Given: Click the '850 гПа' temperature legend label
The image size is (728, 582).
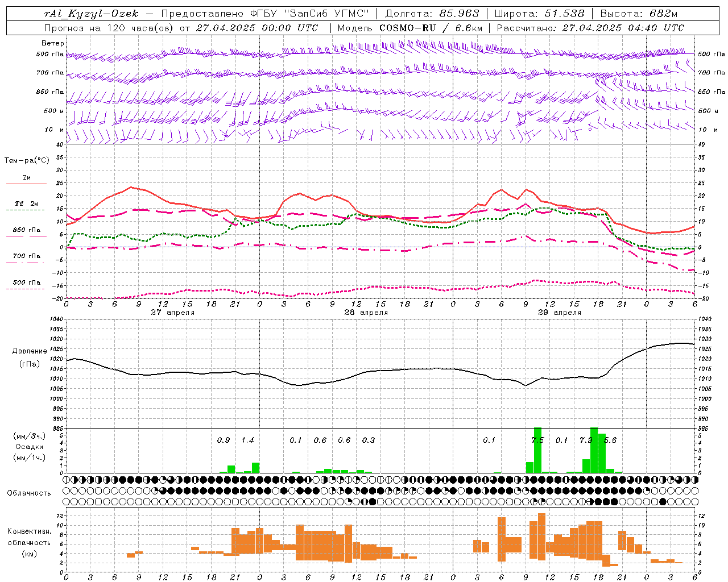Looking at the screenshot, I should tap(27, 230).
